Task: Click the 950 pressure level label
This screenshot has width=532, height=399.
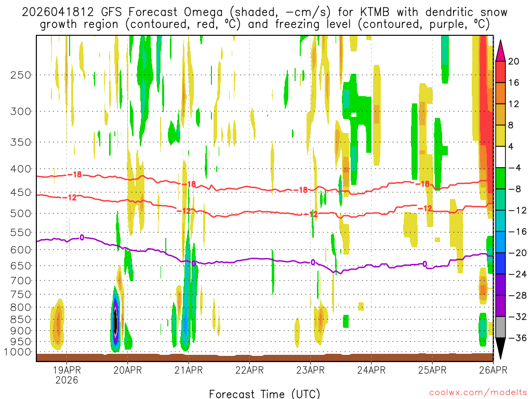Action: [21, 342]
